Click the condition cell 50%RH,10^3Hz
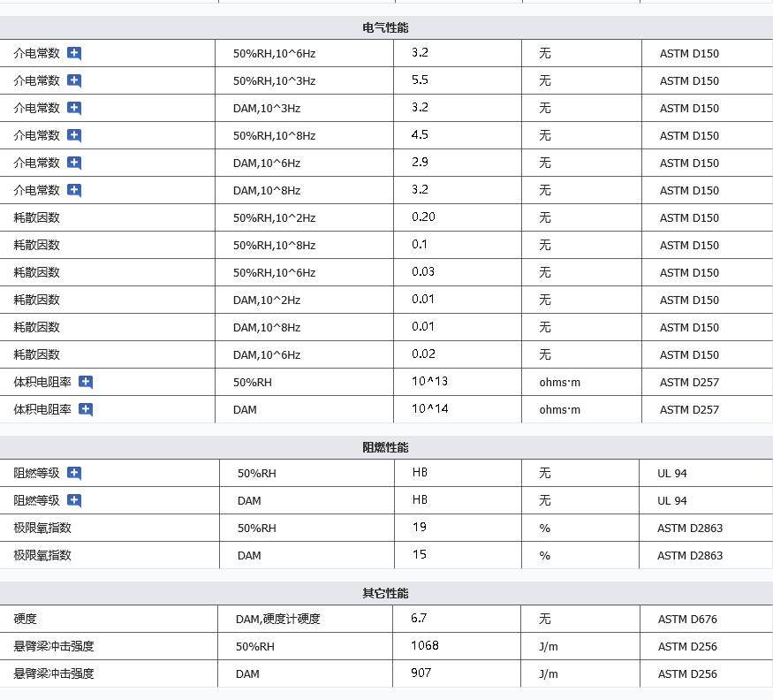 point(274,81)
